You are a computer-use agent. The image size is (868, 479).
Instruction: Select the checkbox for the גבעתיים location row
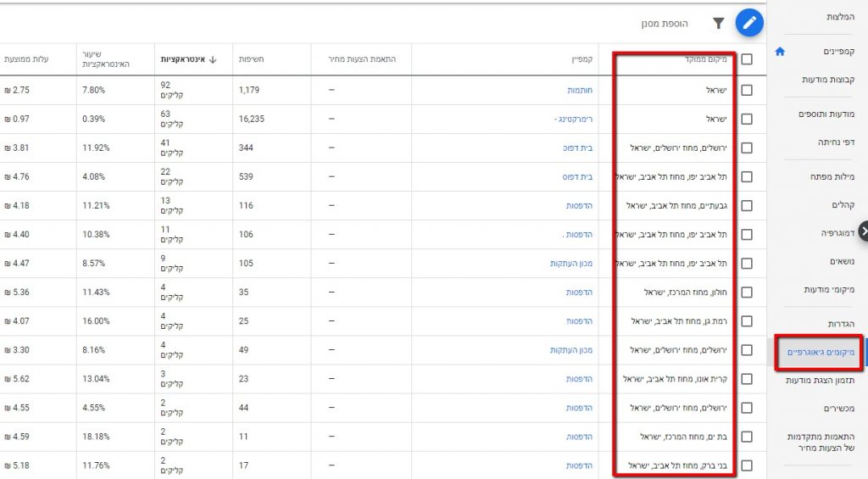746,205
